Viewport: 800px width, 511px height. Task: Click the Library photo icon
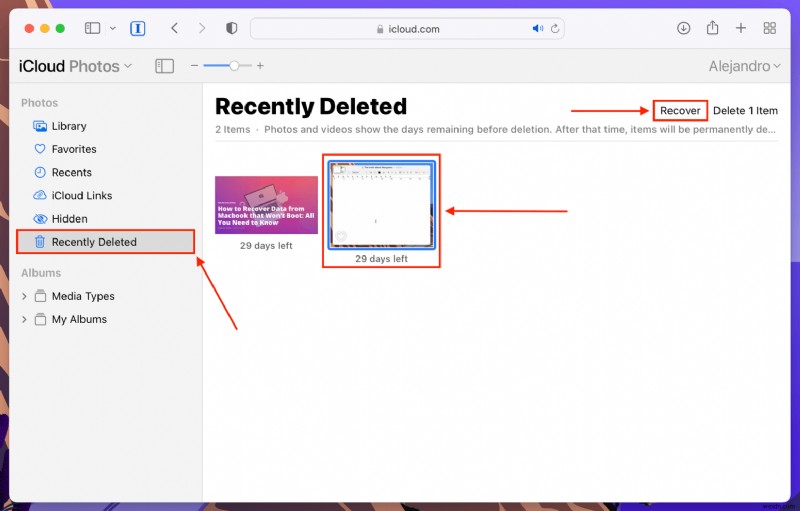tap(40, 126)
